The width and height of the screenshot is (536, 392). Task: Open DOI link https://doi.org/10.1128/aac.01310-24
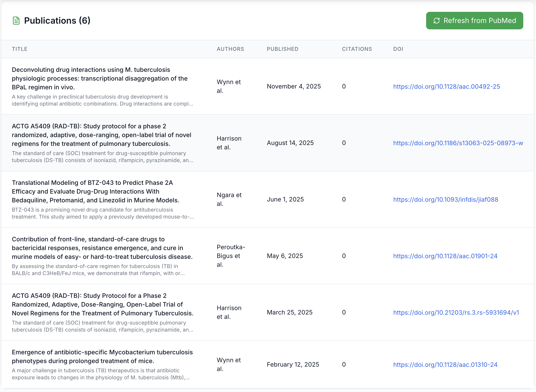[x=445, y=364]
